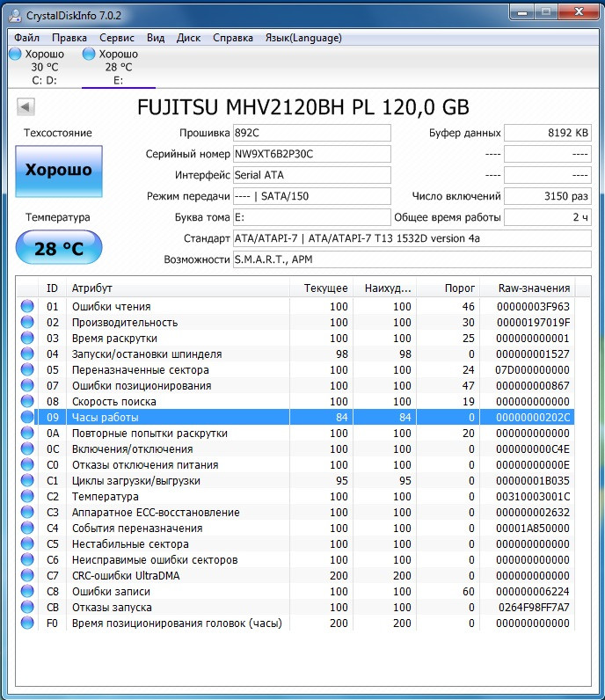Click the Raw-значения column header
Image resolution: width=605 pixels, height=700 pixels.
click(x=528, y=288)
